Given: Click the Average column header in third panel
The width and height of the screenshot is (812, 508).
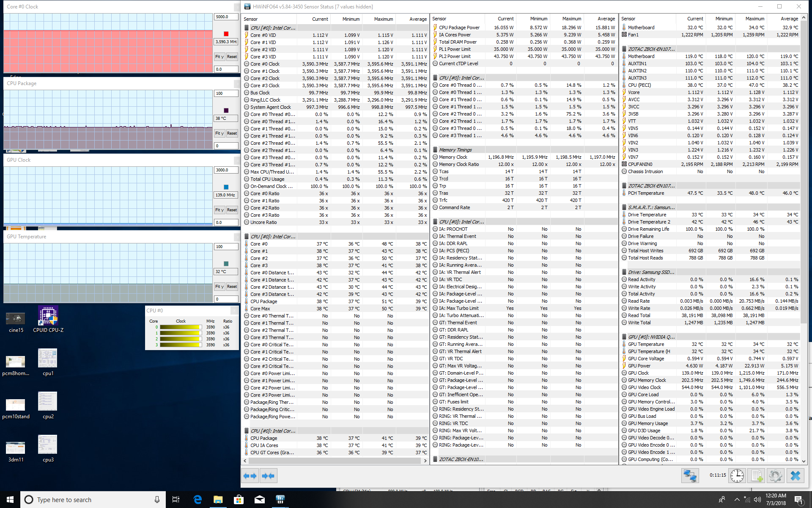Looking at the screenshot, I should (x=789, y=19).
